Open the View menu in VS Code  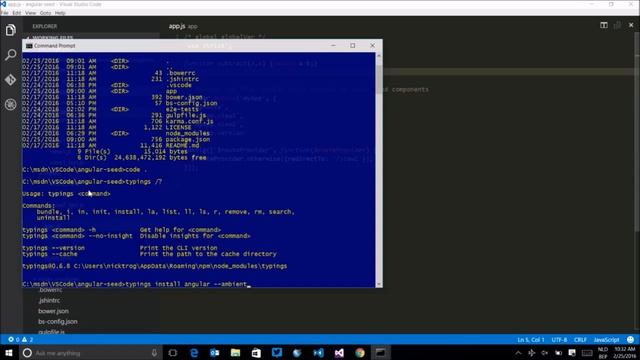tap(31, 13)
